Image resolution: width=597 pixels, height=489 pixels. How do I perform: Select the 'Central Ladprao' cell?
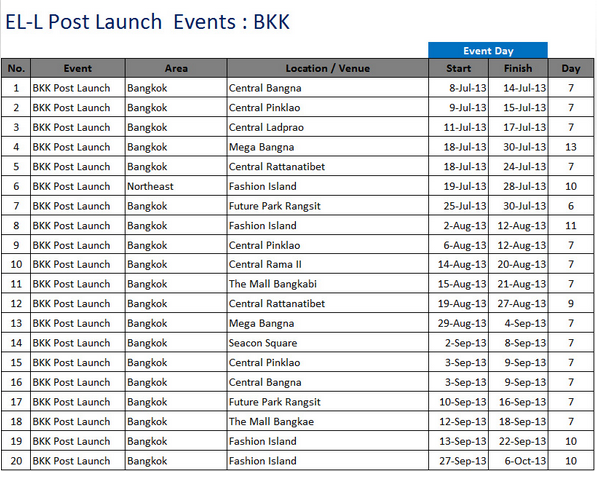point(327,127)
